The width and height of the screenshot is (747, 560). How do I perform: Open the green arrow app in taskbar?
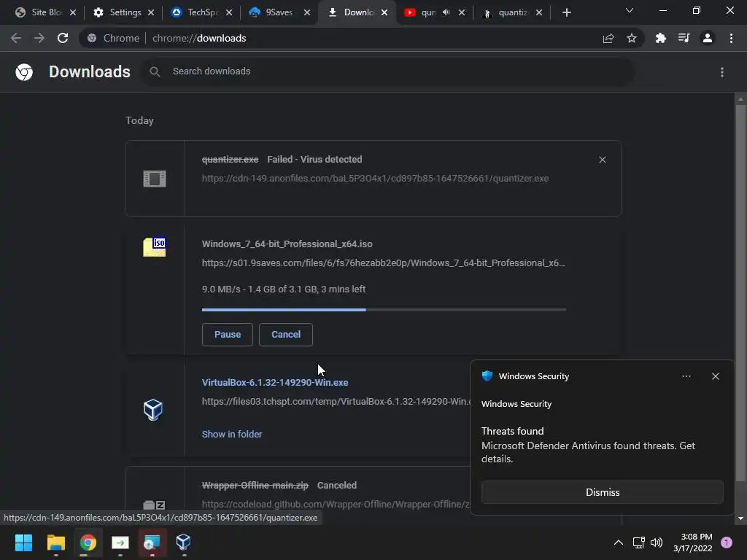click(x=120, y=542)
